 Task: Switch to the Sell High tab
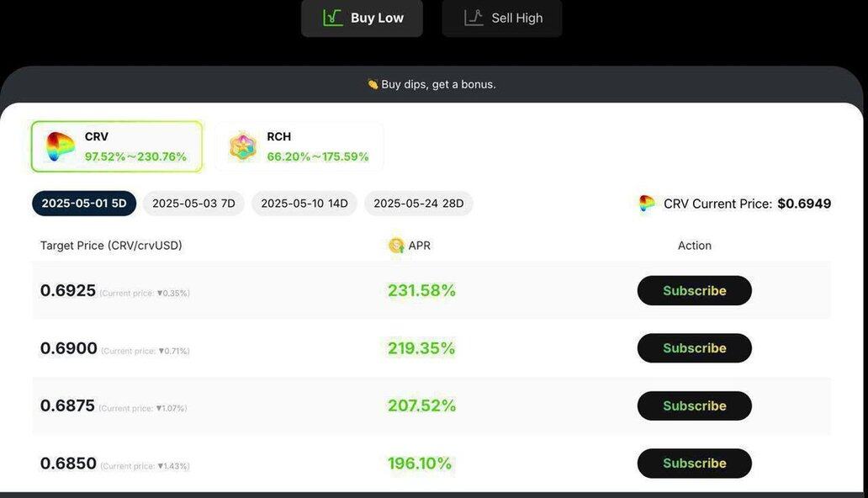(502, 18)
